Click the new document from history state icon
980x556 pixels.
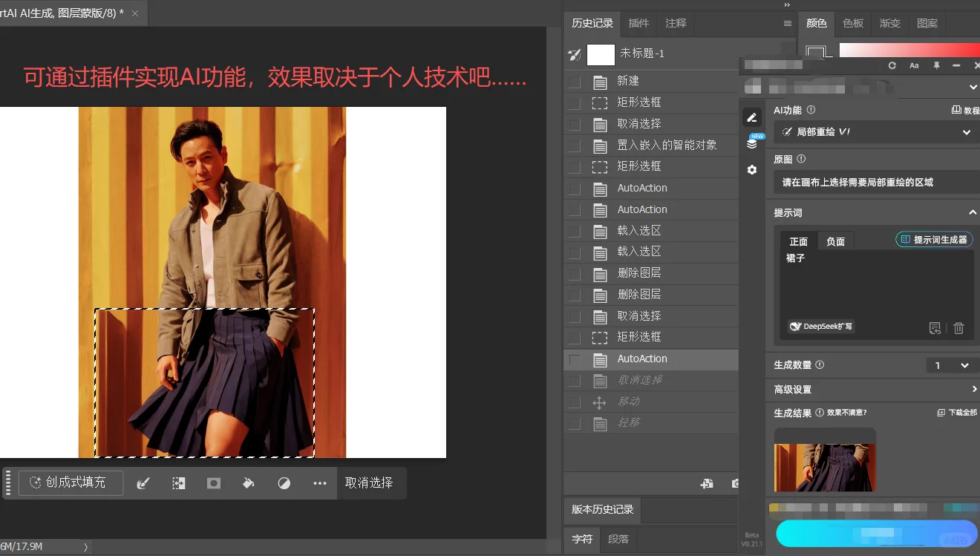pyautogui.click(x=707, y=483)
